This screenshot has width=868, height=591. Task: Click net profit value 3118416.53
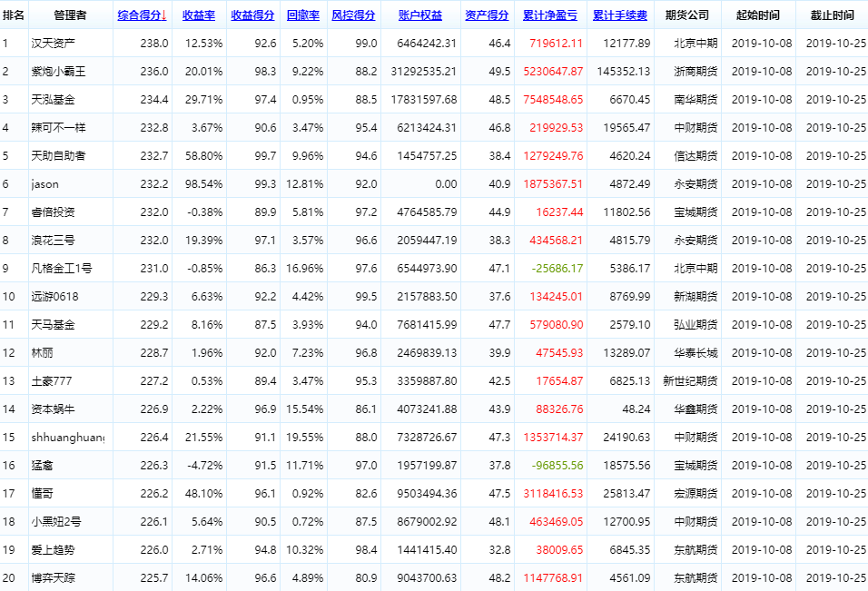[553, 494]
